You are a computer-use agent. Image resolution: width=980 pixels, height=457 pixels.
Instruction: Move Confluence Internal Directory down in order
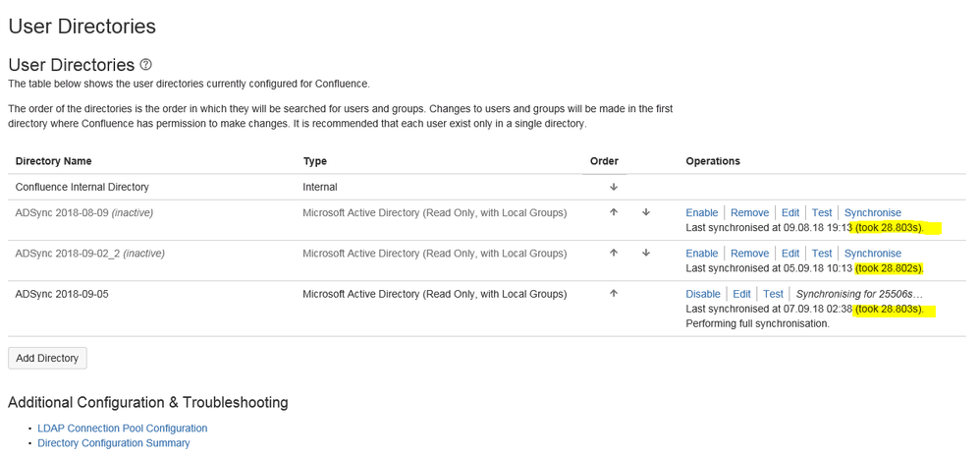tap(614, 187)
